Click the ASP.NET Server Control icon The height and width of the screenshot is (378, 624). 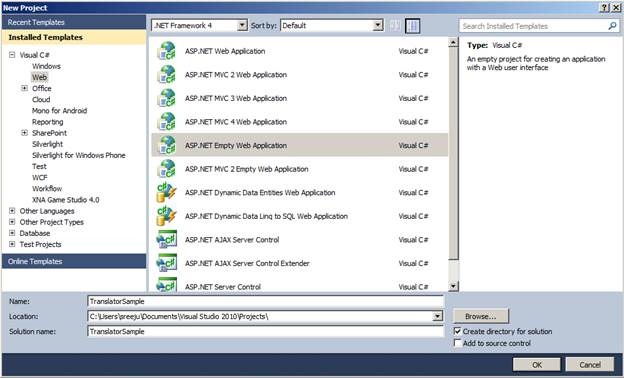point(167,285)
